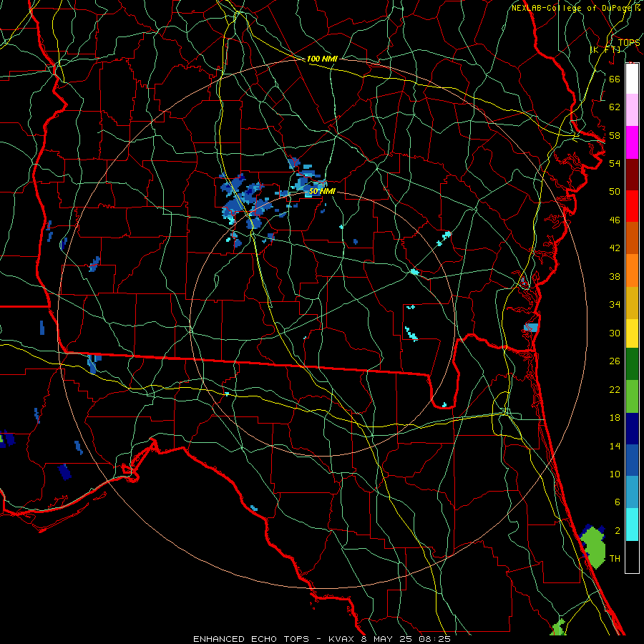Viewport: 644px width, 644px height.
Task: Click the '66' legend value
Action: [x=615, y=79]
